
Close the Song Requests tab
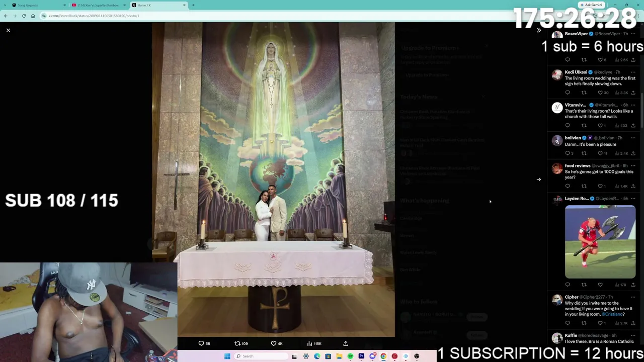pyautogui.click(x=64, y=5)
